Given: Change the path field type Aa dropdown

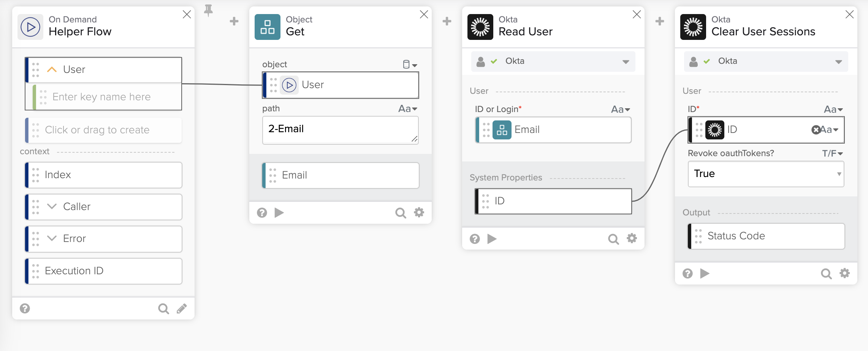Looking at the screenshot, I should pos(408,109).
